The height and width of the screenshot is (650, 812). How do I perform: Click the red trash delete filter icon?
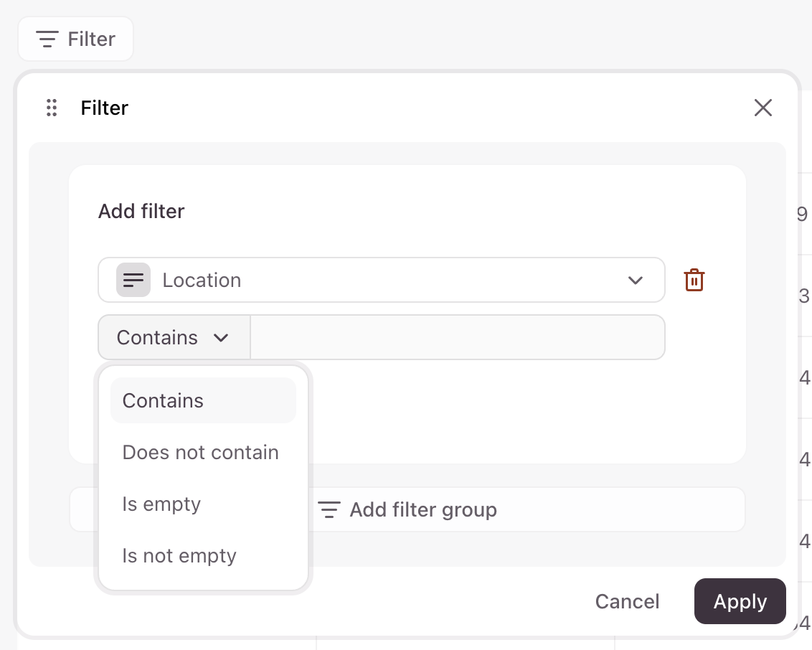(694, 280)
